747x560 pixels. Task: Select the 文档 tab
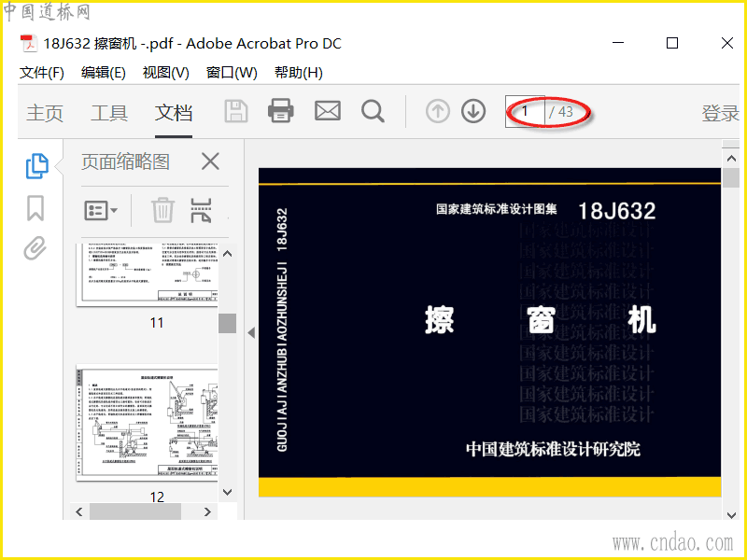pos(174,113)
